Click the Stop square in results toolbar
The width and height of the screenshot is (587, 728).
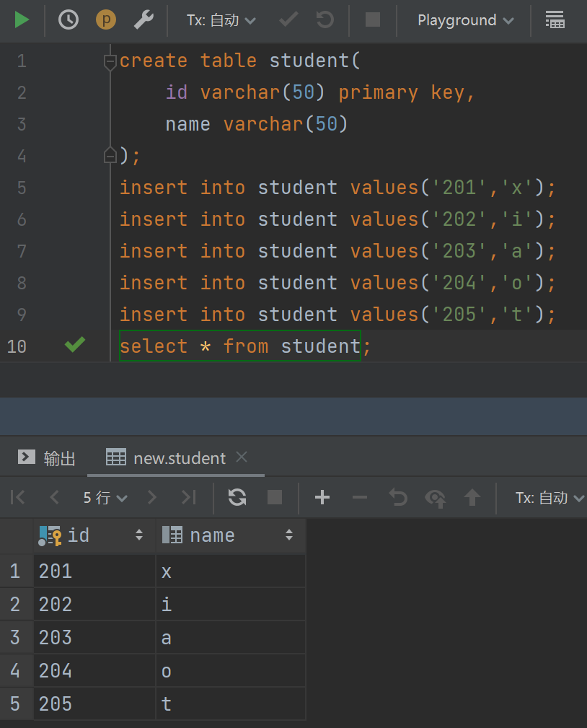[275, 498]
